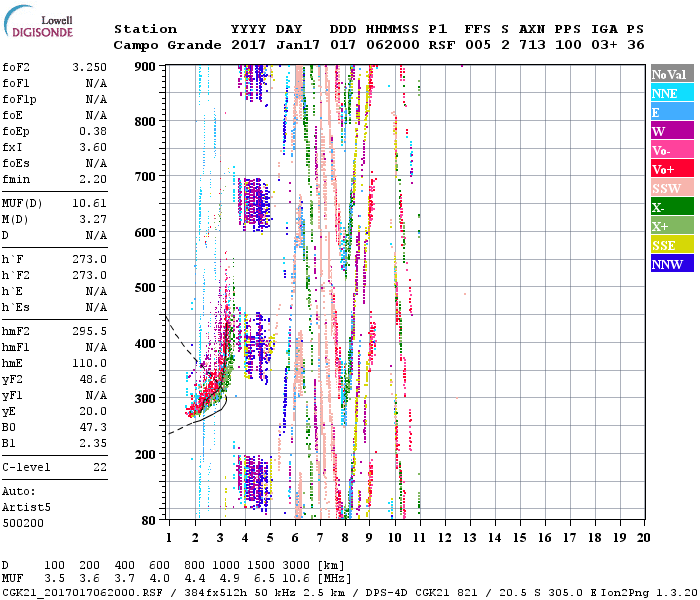The image size is (700, 600).
Task: Select the NoVal legend swatch
Action: [x=671, y=74]
